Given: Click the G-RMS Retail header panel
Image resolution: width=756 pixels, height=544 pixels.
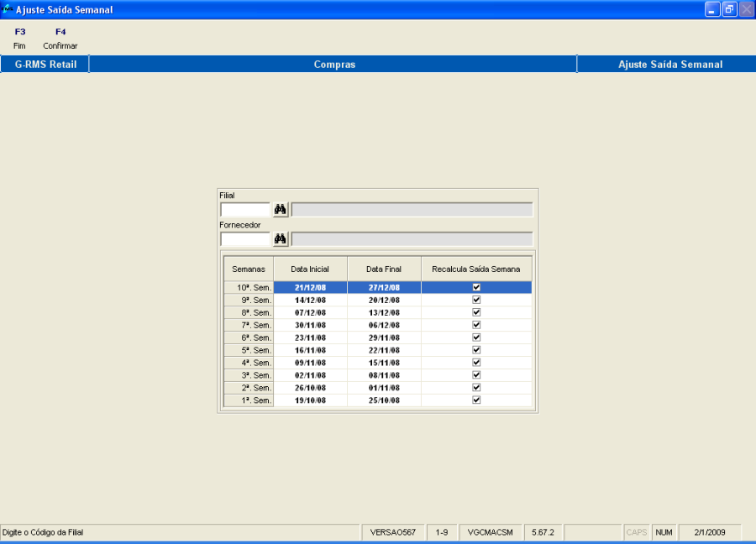Looking at the screenshot, I should pos(45,64).
